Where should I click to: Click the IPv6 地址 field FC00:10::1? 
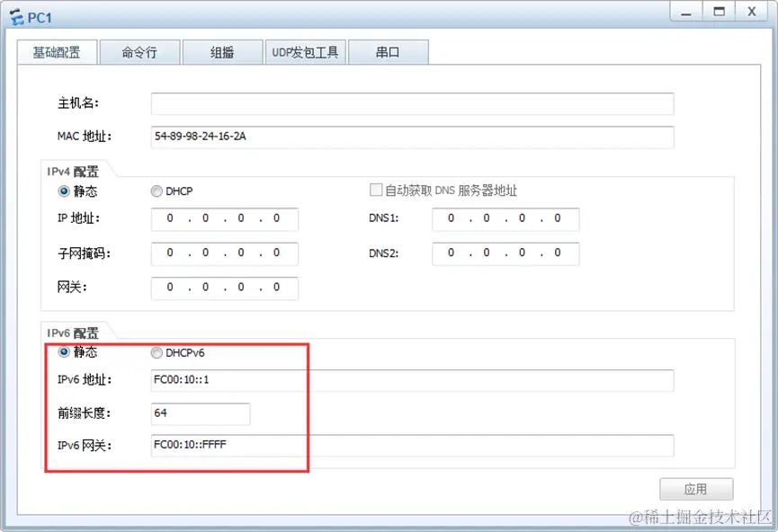click(x=412, y=380)
